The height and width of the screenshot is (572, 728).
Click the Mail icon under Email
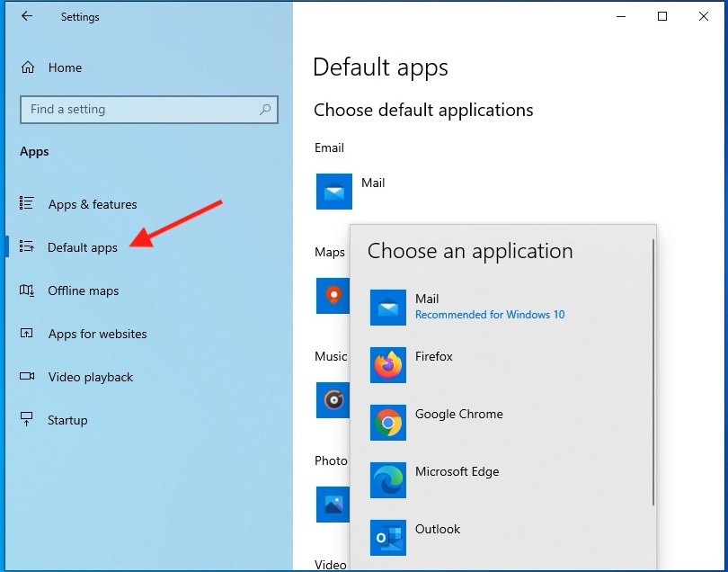pos(334,192)
